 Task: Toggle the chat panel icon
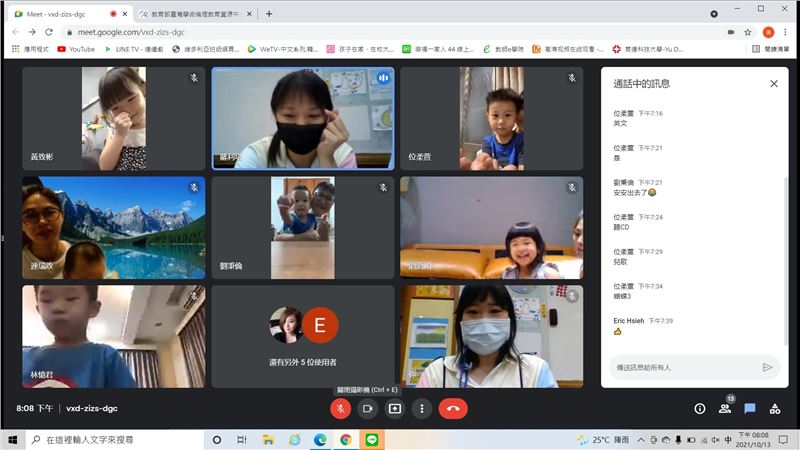749,408
